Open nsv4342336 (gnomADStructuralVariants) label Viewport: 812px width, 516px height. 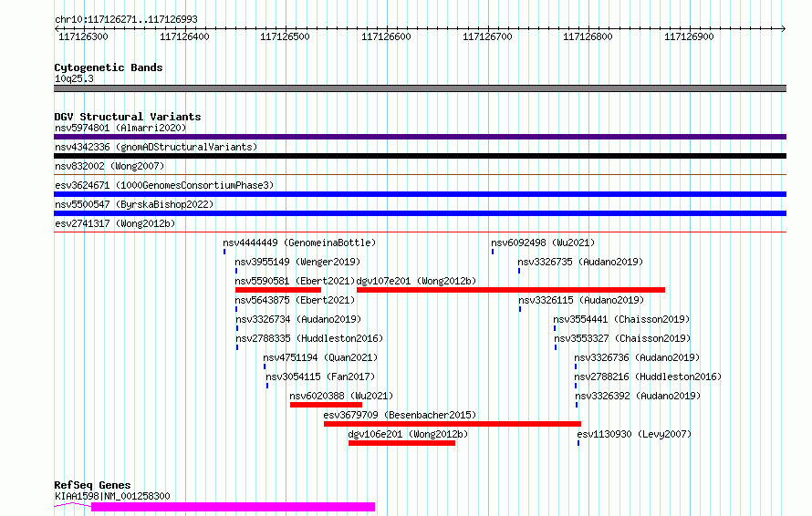(x=156, y=147)
